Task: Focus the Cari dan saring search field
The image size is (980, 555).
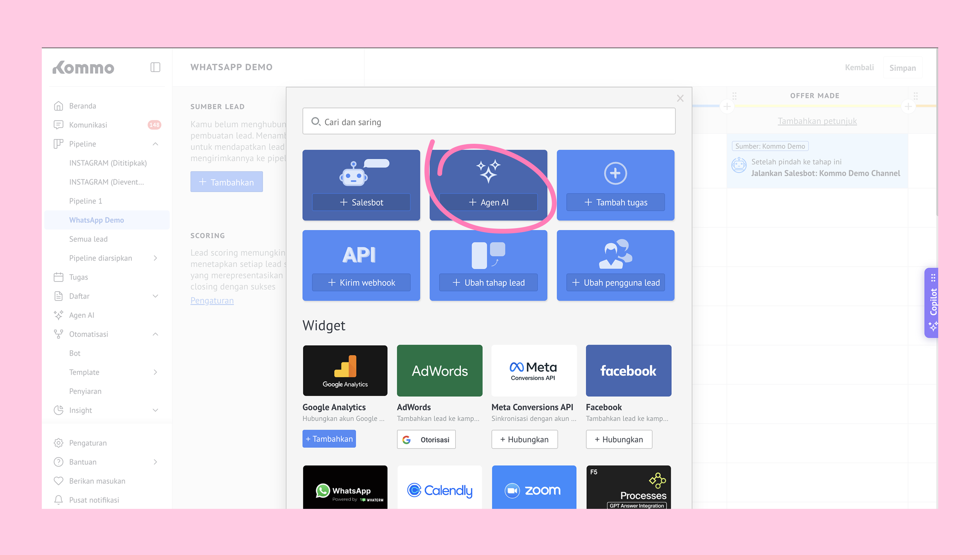Action: (x=489, y=121)
